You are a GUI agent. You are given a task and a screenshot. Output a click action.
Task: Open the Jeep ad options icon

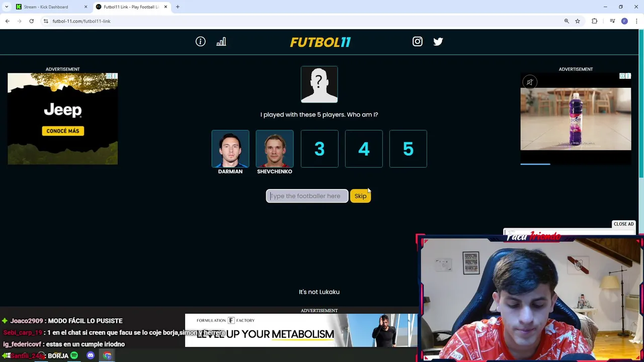point(115,76)
